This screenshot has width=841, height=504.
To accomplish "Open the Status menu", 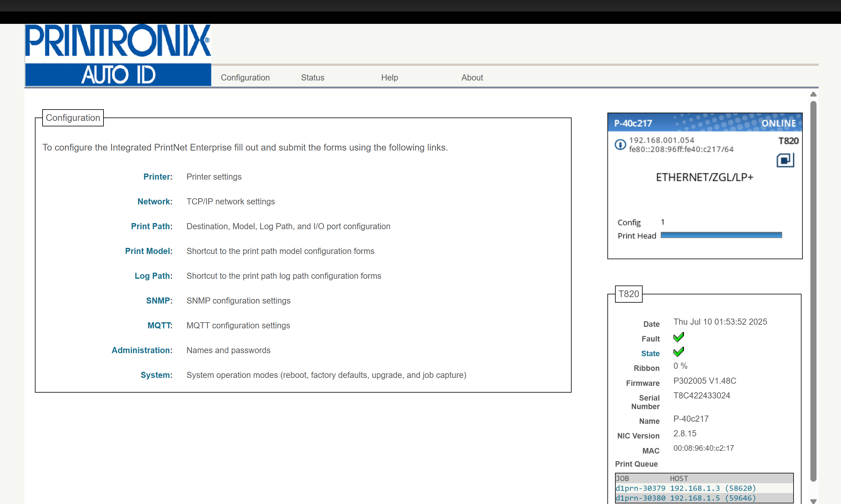I will coord(312,77).
